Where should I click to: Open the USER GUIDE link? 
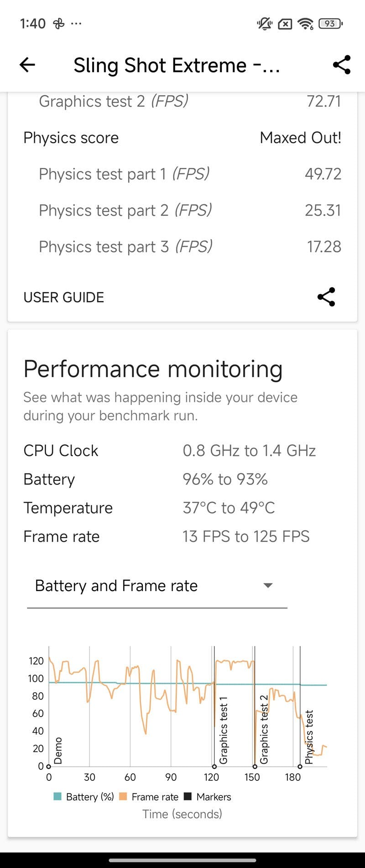click(64, 297)
